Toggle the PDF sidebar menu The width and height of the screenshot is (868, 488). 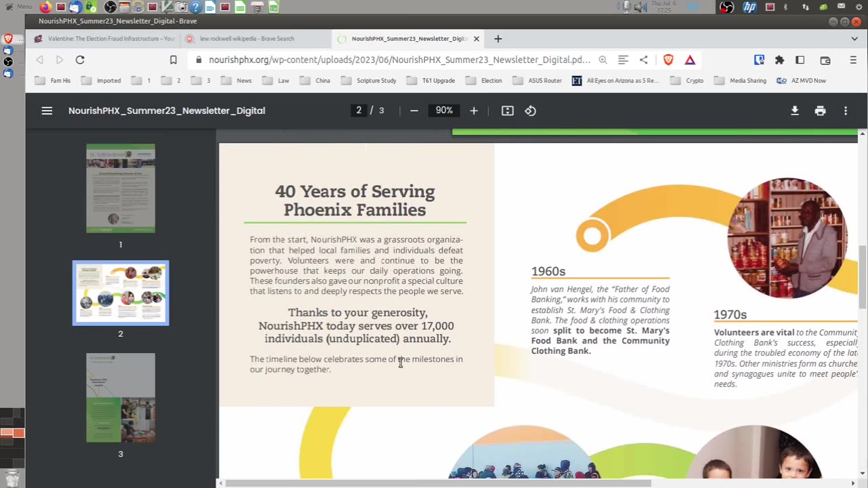[47, 110]
